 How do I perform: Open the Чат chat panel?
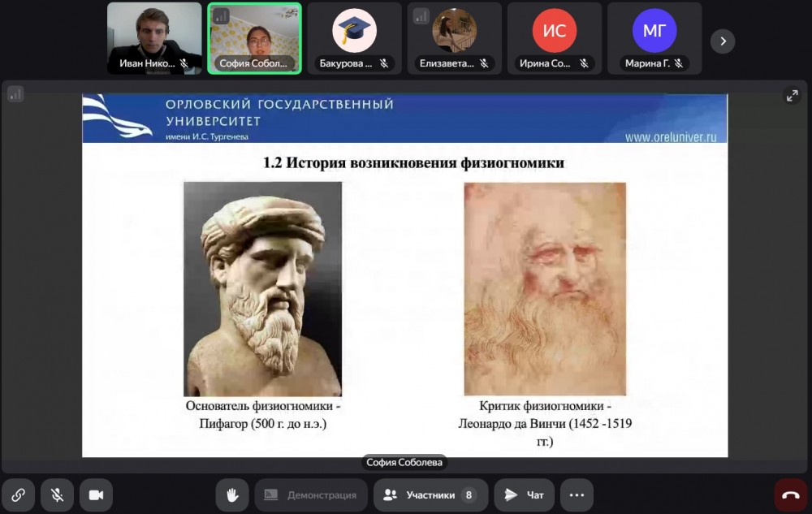click(525, 495)
